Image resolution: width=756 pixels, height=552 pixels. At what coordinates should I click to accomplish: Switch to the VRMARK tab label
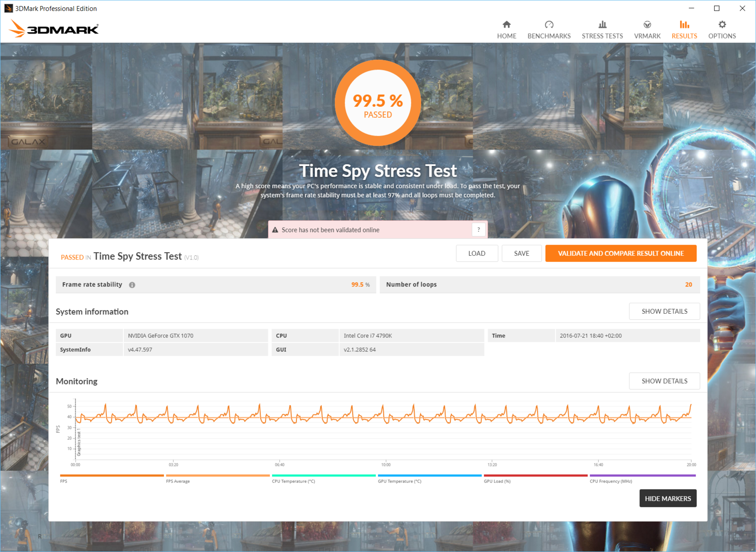647,36
